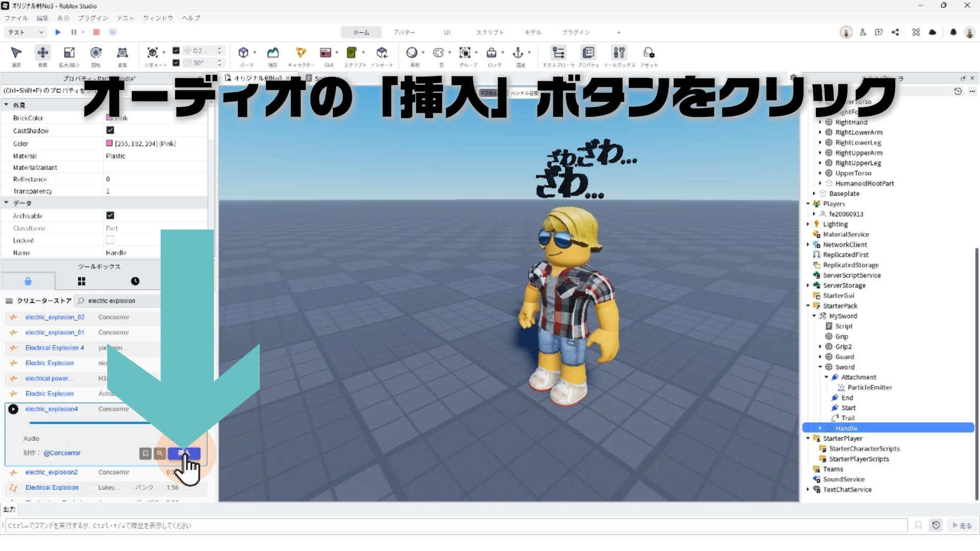The image size is (980, 551).
Task: Click the Anchor (固定) tool
Action: (518, 53)
